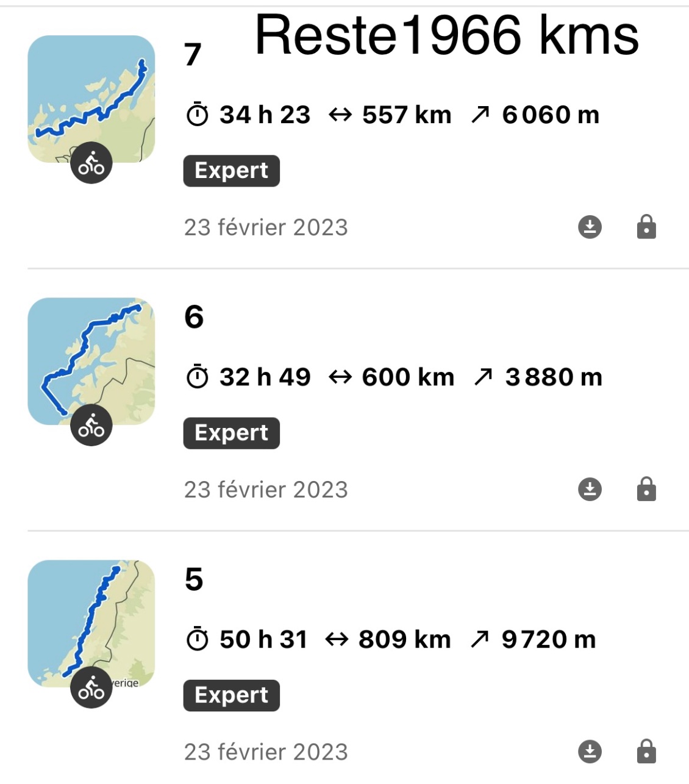
Task: Select the 50 h 31 duration stat
Action: [247, 640]
